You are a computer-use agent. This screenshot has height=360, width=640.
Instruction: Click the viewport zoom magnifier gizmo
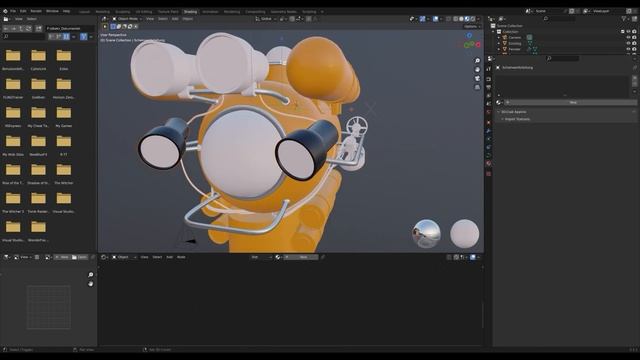click(x=477, y=60)
